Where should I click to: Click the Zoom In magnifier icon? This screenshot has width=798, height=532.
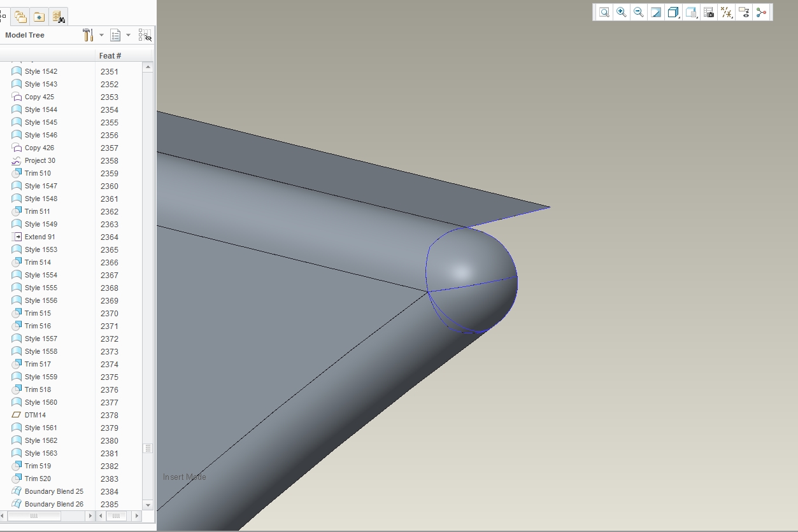tap(621, 12)
